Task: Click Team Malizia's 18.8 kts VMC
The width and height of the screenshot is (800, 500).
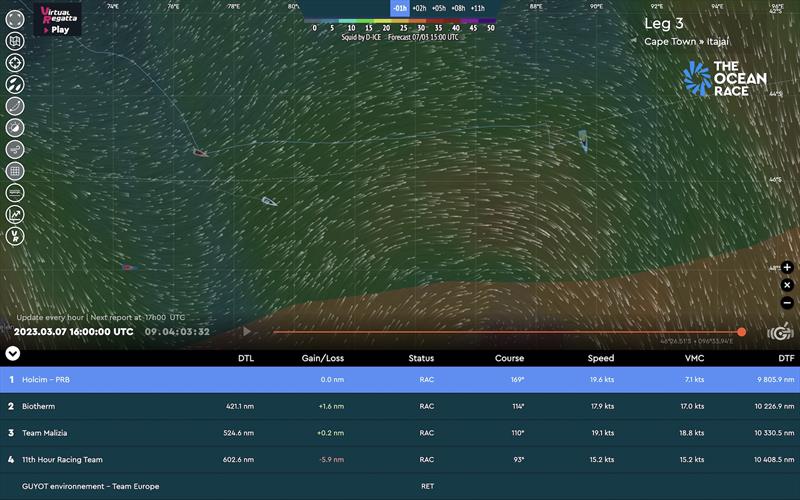Action: (692, 433)
